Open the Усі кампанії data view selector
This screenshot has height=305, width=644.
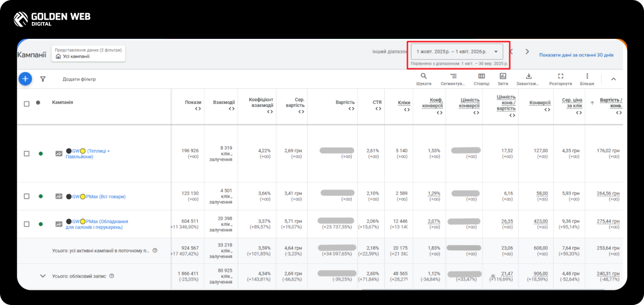(88, 53)
